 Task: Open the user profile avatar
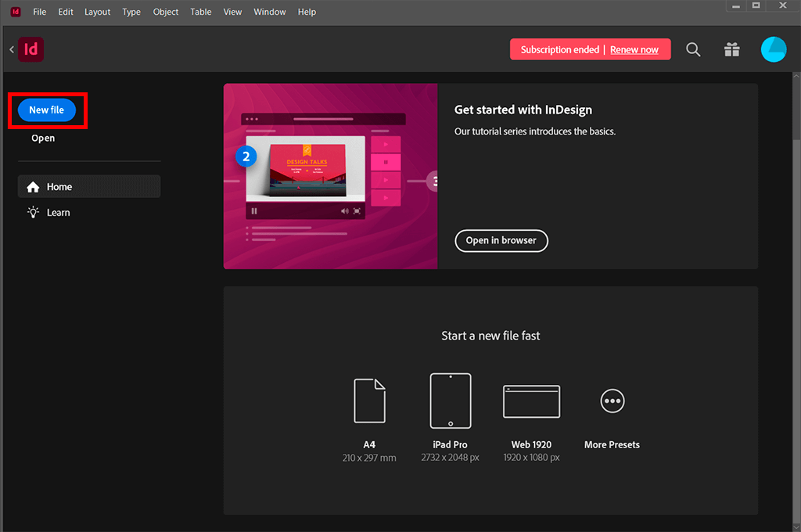[x=774, y=49]
